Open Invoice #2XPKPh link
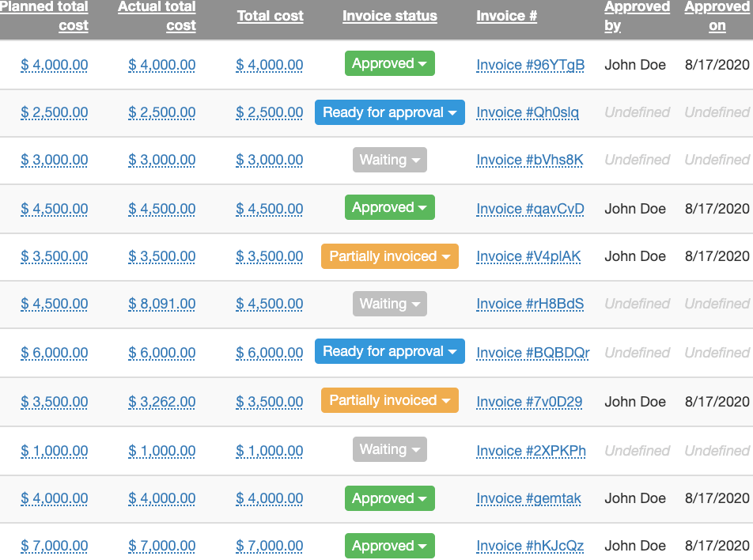 click(x=531, y=451)
